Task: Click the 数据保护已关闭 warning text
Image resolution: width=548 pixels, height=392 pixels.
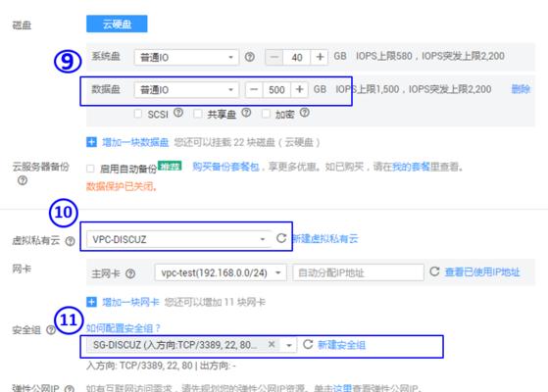Action: tap(122, 186)
